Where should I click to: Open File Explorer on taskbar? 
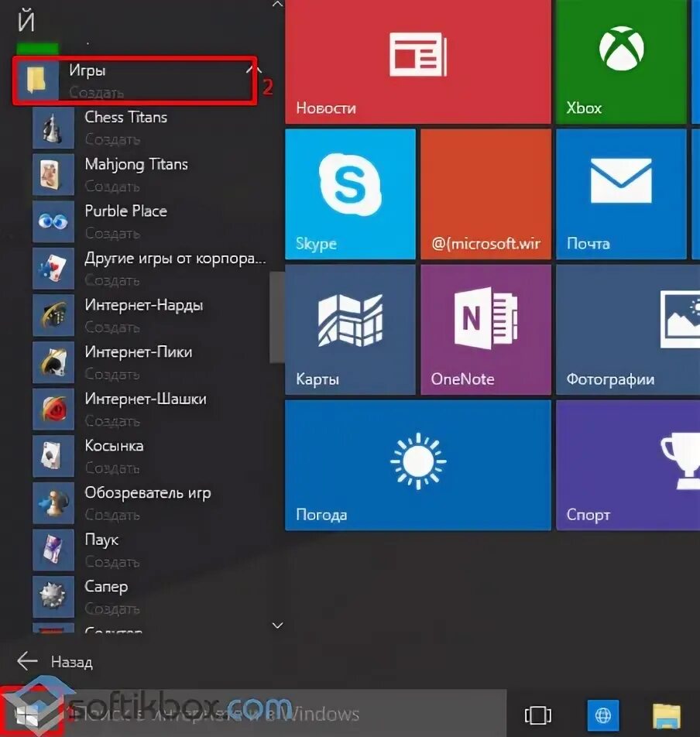[667, 715]
